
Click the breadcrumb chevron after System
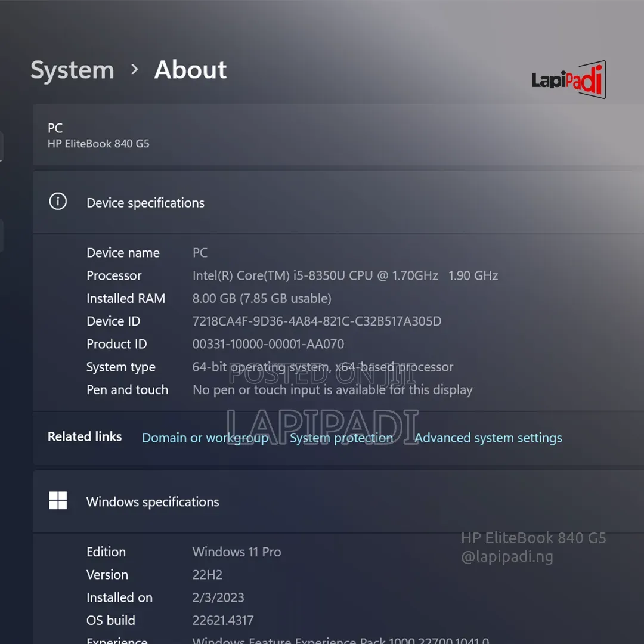click(x=134, y=69)
